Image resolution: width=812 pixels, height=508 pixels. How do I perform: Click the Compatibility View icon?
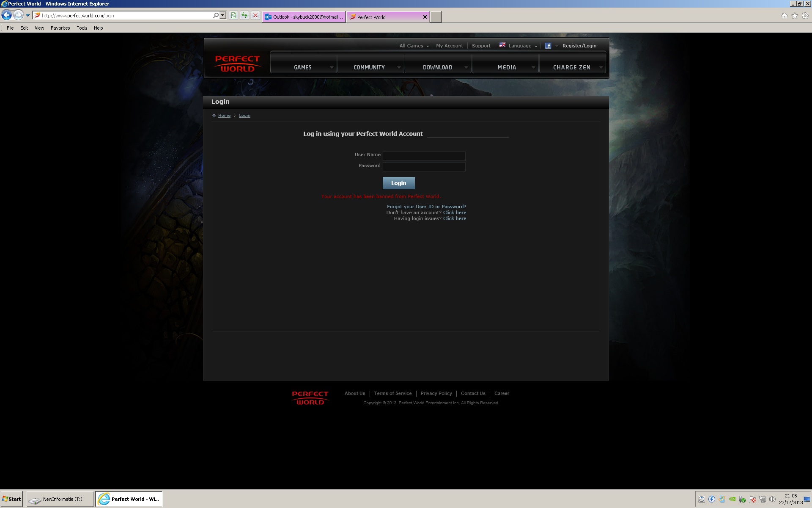point(233,16)
